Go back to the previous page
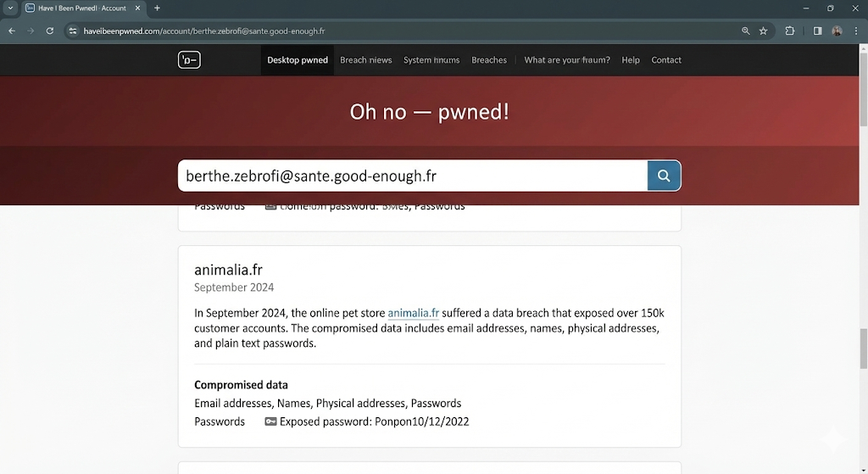Image resolution: width=868 pixels, height=474 pixels. pyautogui.click(x=12, y=31)
